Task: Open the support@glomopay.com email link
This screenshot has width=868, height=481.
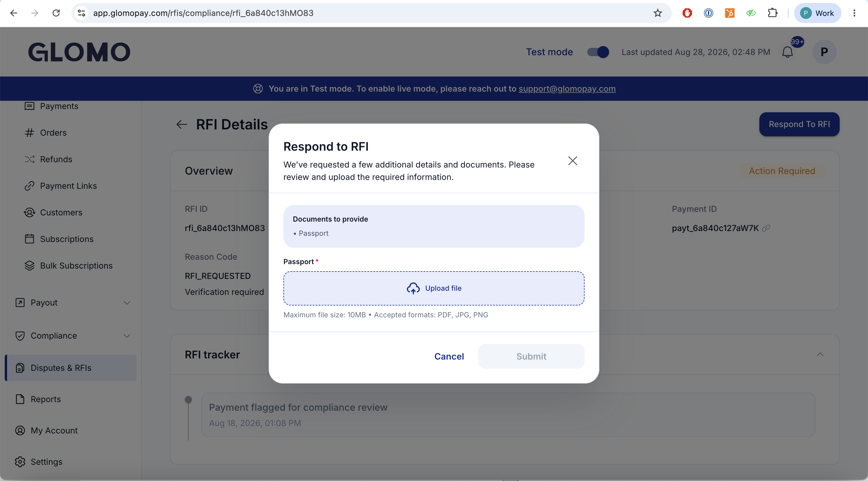Action: pyautogui.click(x=567, y=89)
